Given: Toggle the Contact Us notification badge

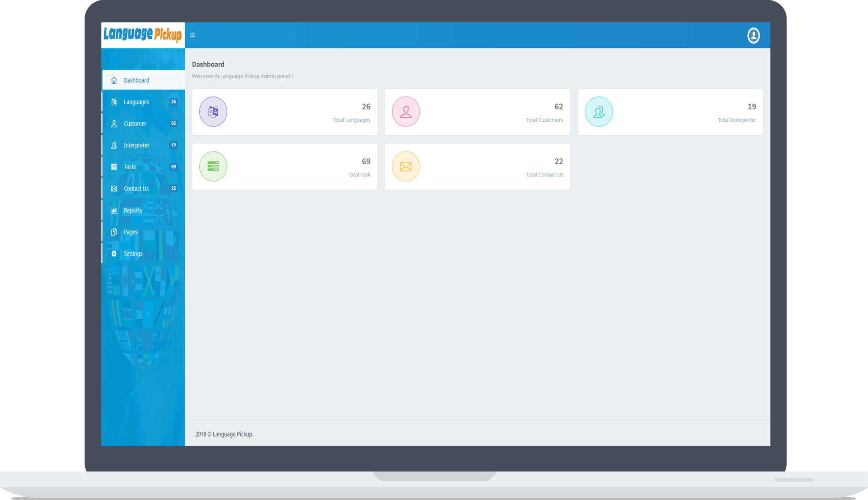Looking at the screenshot, I should click(174, 188).
